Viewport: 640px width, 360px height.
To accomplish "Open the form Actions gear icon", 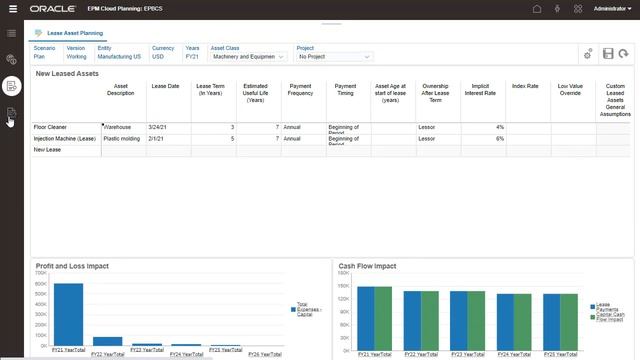I will [588, 54].
